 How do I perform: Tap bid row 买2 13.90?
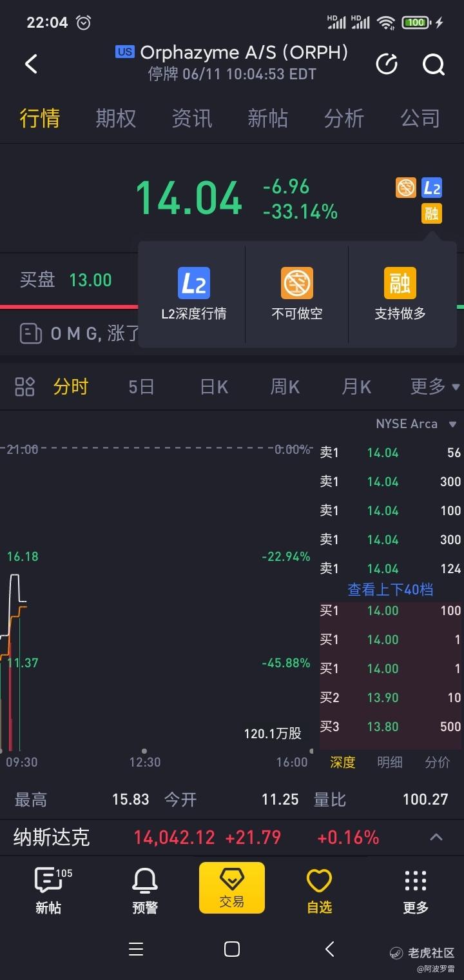[x=391, y=698]
